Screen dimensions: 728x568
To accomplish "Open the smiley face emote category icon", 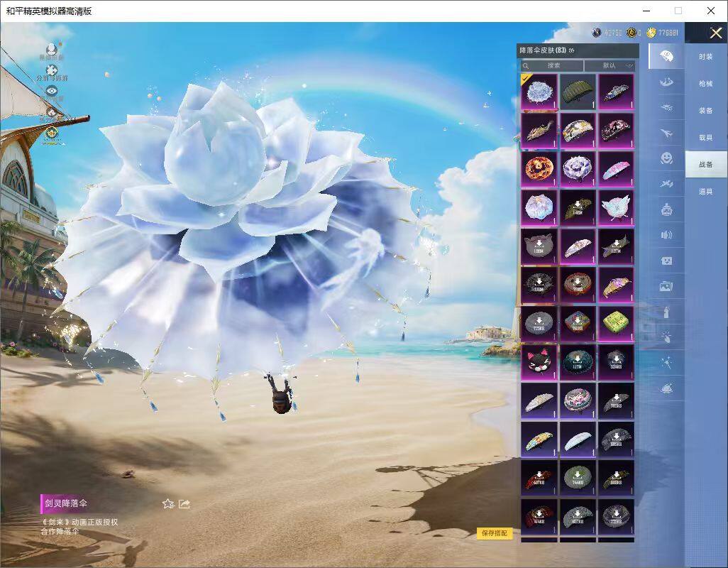I will click(666, 158).
